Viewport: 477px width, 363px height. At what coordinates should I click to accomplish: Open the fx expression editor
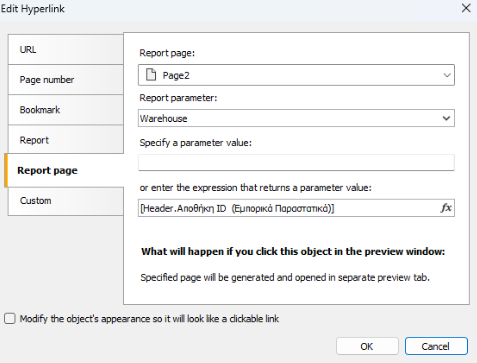click(446, 208)
